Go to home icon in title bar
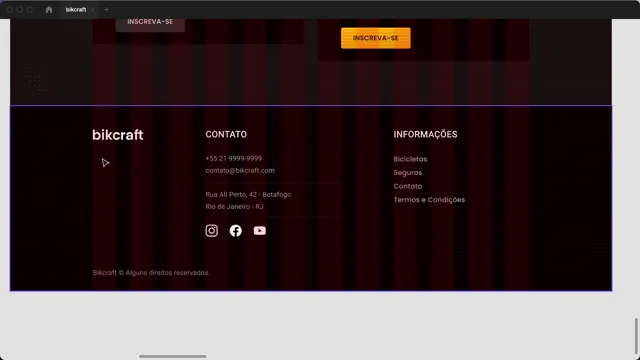This screenshot has width=640, height=360. pyautogui.click(x=49, y=9)
